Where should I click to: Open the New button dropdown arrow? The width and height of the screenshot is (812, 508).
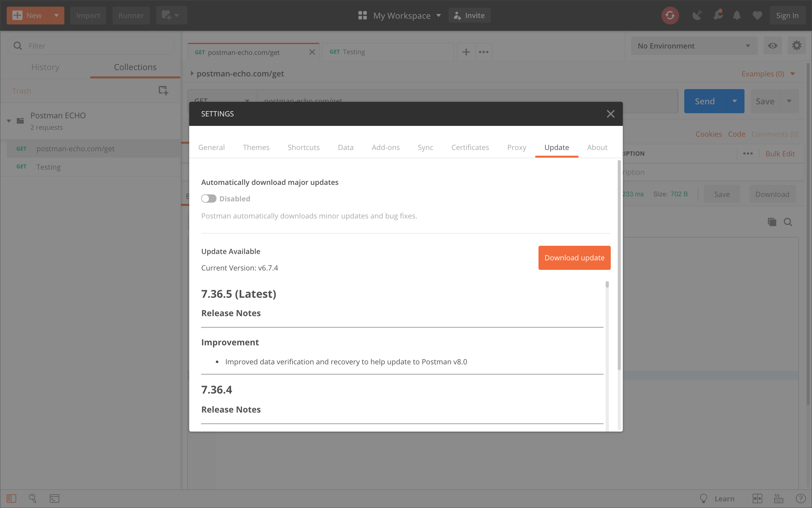click(56, 16)
